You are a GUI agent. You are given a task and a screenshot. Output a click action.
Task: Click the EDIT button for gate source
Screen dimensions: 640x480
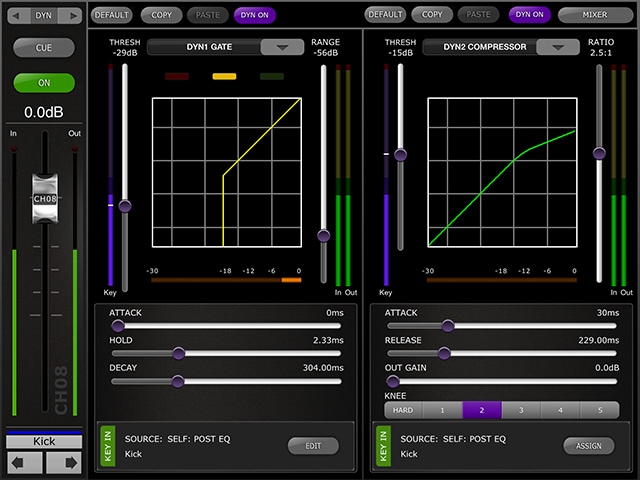[313, 446]
